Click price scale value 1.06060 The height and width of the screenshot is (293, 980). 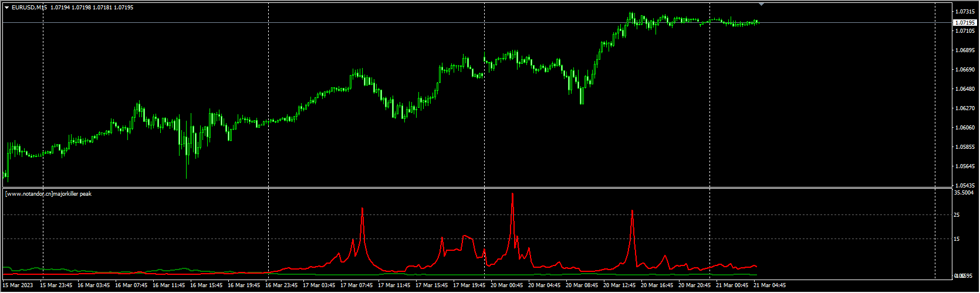coord(965,128)
